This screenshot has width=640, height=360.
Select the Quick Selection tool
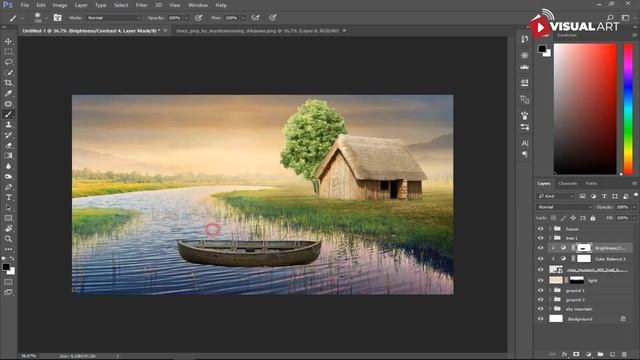(8, 73)
